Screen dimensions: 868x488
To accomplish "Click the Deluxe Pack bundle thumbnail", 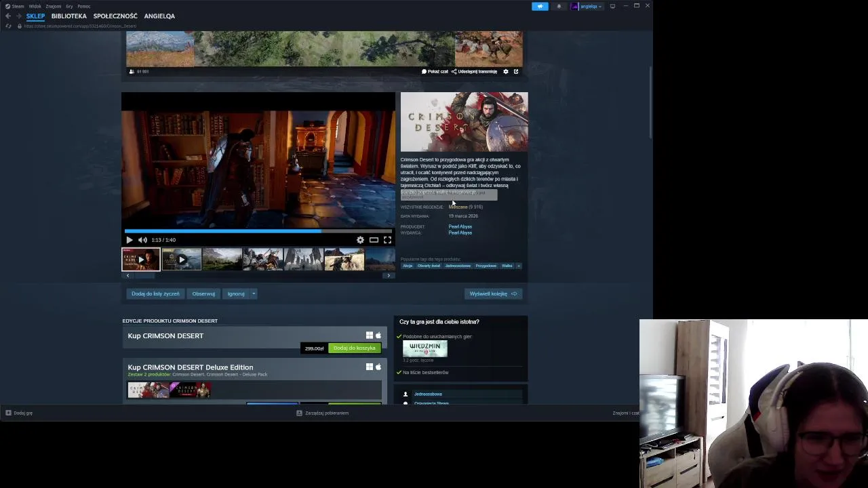I will pos(190,390).
